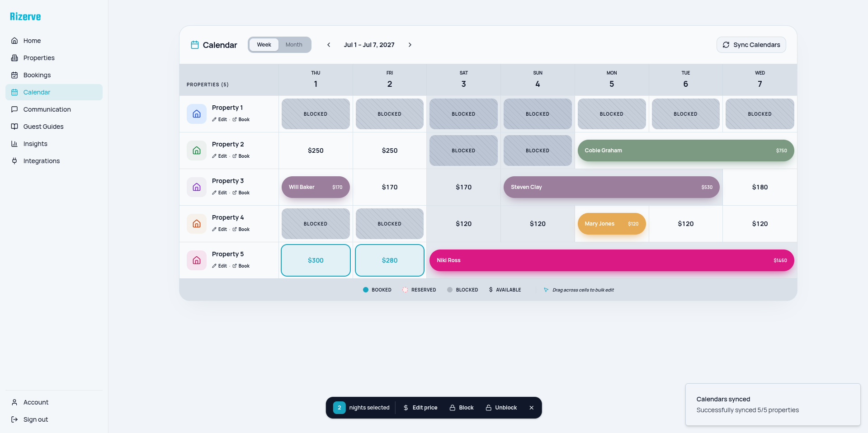This screenshot has width=868, height=433.
Task: Click Property 1 Wednesday blocked cell
Action: (x=760, y=114)
